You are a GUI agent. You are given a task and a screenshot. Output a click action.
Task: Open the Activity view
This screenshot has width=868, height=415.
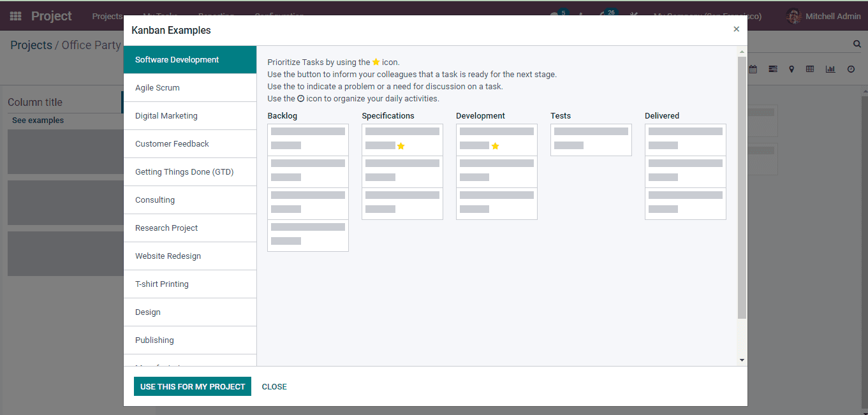click(x=851, y=69)
